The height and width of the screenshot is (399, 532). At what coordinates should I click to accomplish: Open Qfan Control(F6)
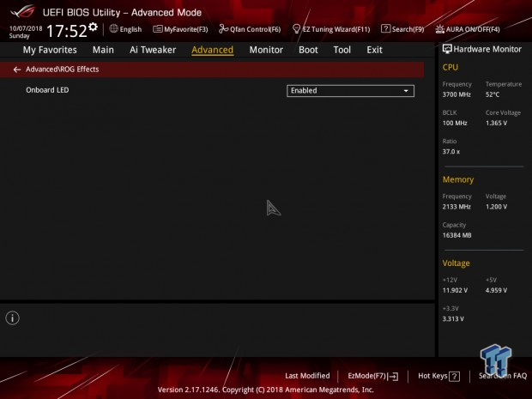(250, 29)
